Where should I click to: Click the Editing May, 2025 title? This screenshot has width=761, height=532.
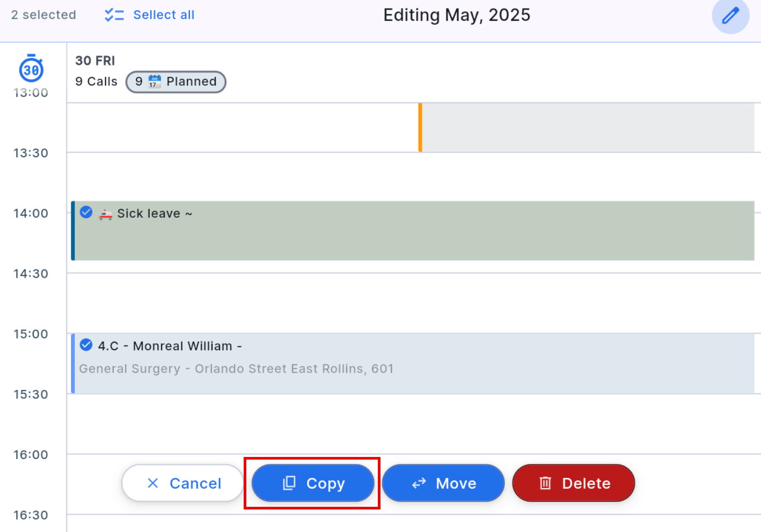pos(456,15)
